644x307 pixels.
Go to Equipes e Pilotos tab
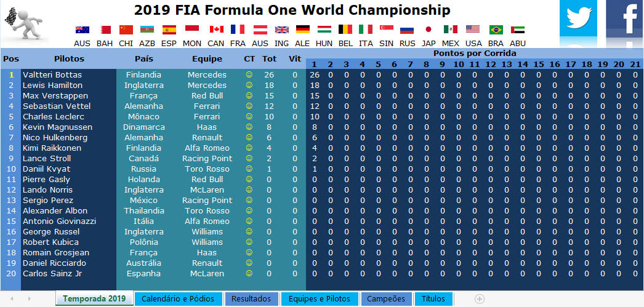[x=319, y=299]
